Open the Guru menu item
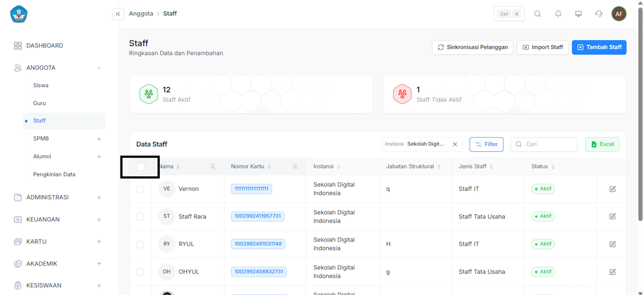The width and height of the screenshot is (644, 295). click(40, 103)
